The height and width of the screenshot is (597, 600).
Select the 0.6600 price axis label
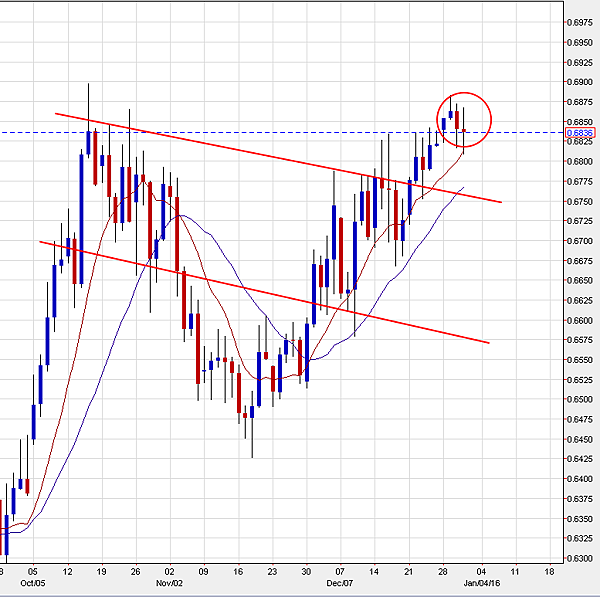(x=580, y=320)
